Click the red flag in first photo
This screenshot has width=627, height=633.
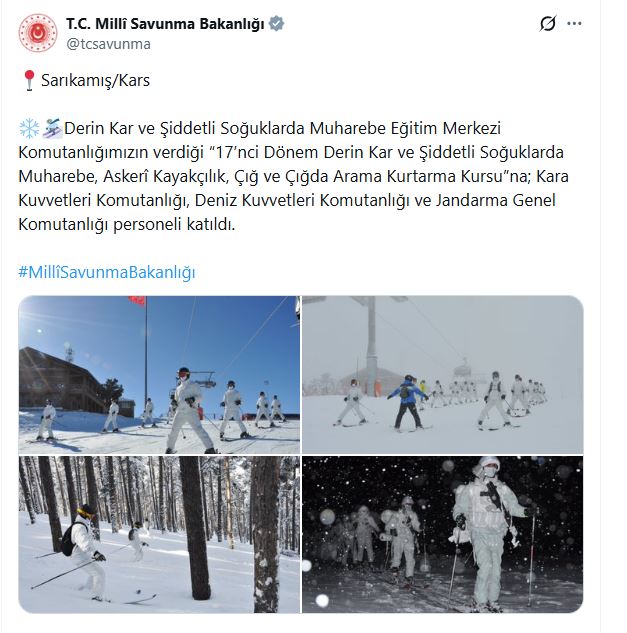(x=137, y=300)
